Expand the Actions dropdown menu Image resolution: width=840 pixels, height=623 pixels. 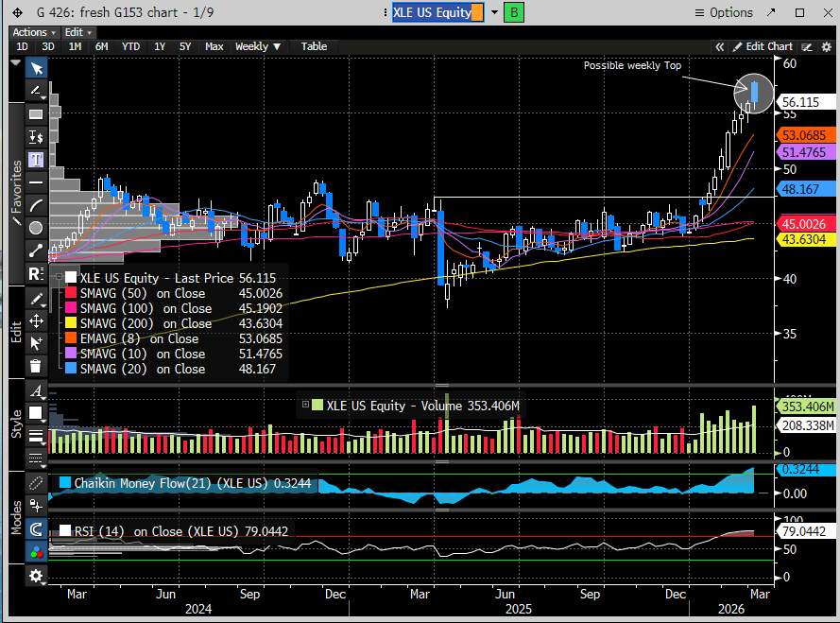pos(34,32)
